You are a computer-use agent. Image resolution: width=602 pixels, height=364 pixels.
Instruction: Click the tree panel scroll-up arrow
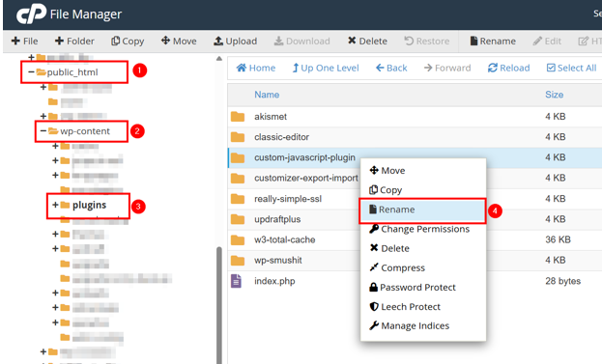pos(219,59)
